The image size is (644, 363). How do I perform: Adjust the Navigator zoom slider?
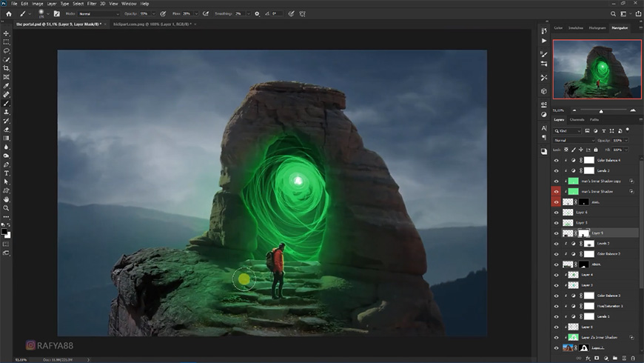(x=601, y=110)
